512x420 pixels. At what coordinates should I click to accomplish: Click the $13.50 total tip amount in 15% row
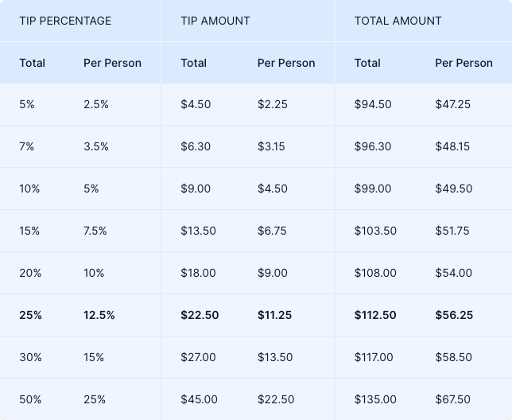coord(198,231)
